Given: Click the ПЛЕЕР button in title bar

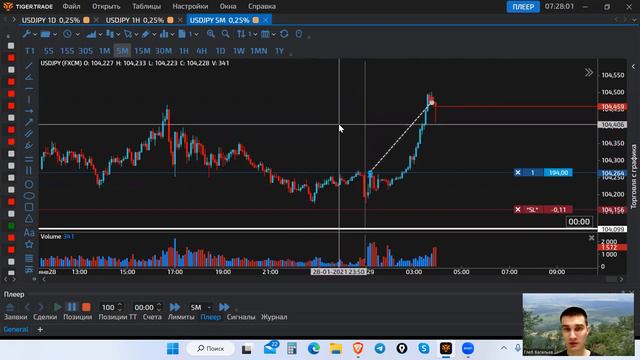Looking at the screenshot, I should click(523, 7).
